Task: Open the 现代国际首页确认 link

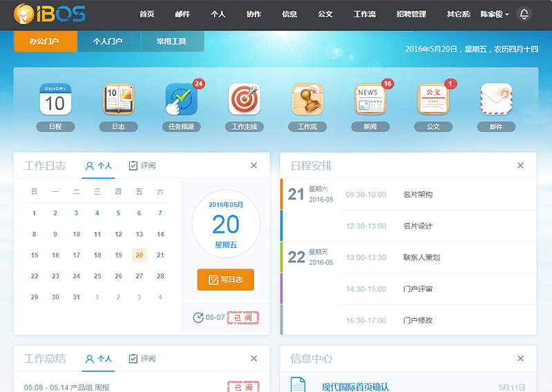Action: (355, 387)
